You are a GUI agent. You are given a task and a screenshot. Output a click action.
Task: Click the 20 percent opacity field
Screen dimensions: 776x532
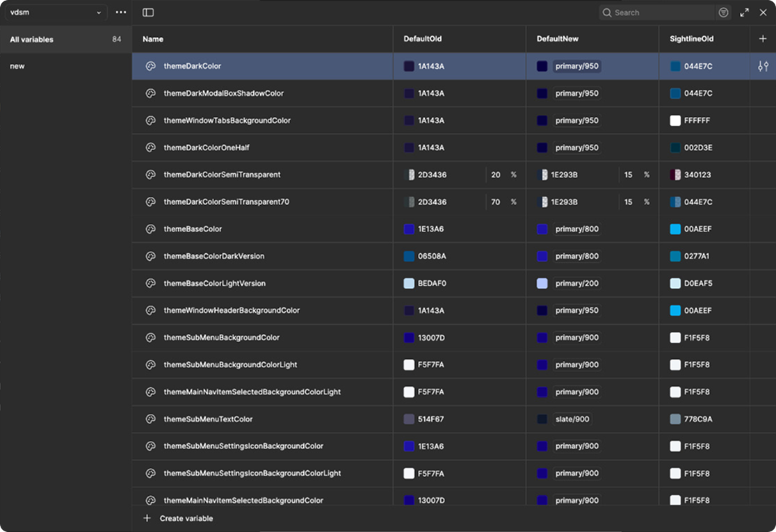(x=496, y=175)
